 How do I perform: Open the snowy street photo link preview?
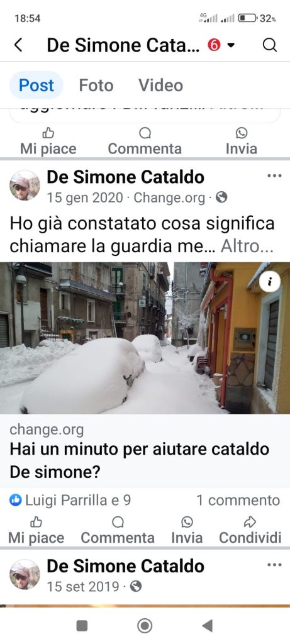click(145, 338)
